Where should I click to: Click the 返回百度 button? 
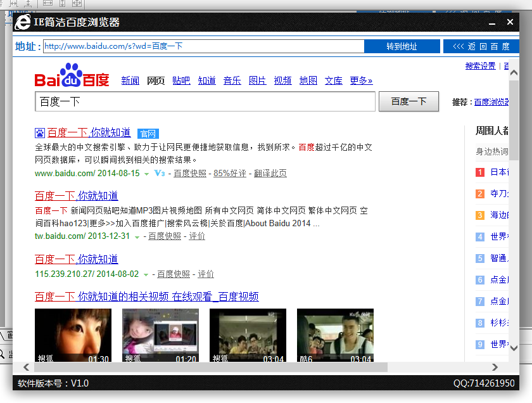pos(481,46)
